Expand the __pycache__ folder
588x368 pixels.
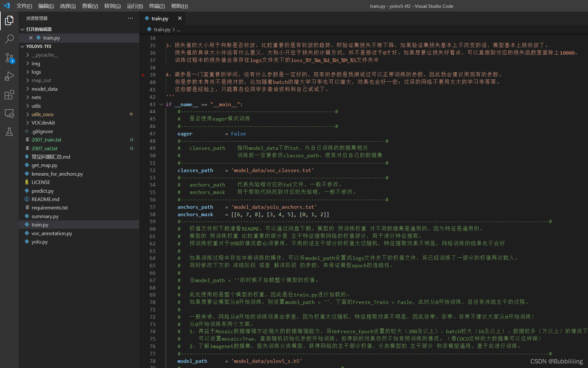point(28,55)
